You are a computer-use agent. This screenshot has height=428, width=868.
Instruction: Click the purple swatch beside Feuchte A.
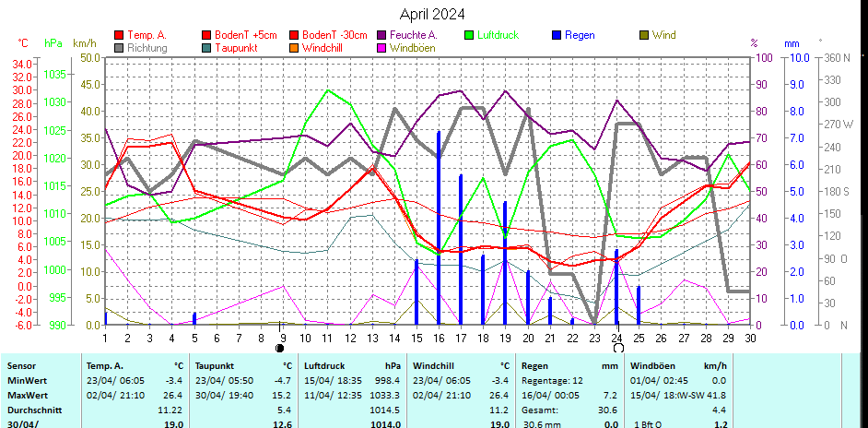tap(382, 35)
